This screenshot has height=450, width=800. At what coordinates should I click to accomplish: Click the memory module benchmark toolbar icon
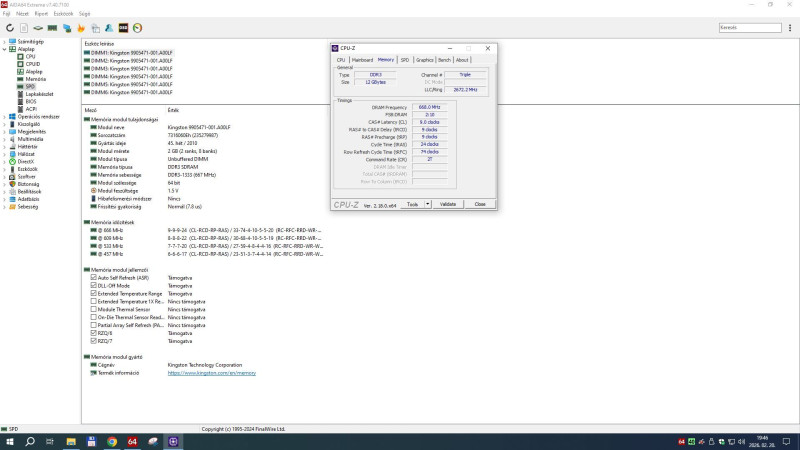(53, 28)
